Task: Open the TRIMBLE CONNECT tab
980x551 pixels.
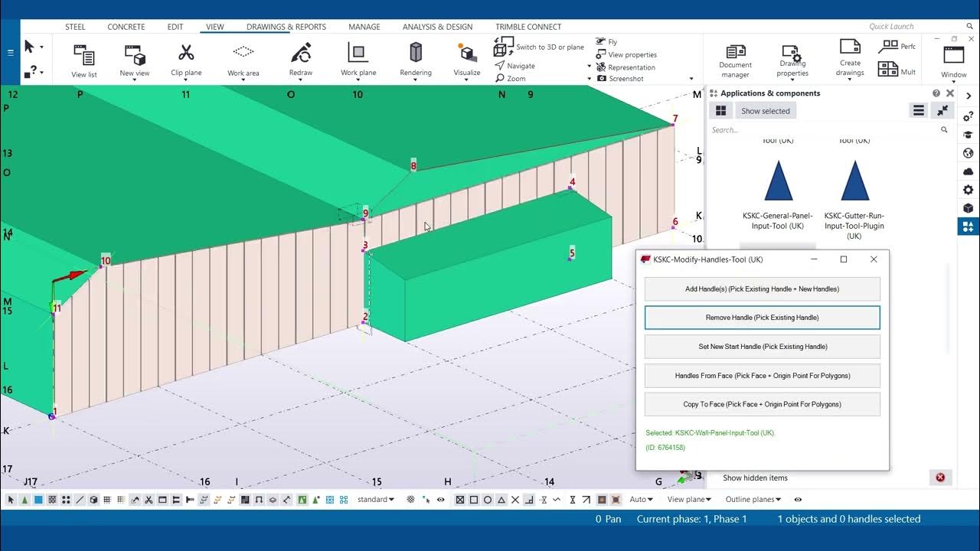Action: (528, 27)
